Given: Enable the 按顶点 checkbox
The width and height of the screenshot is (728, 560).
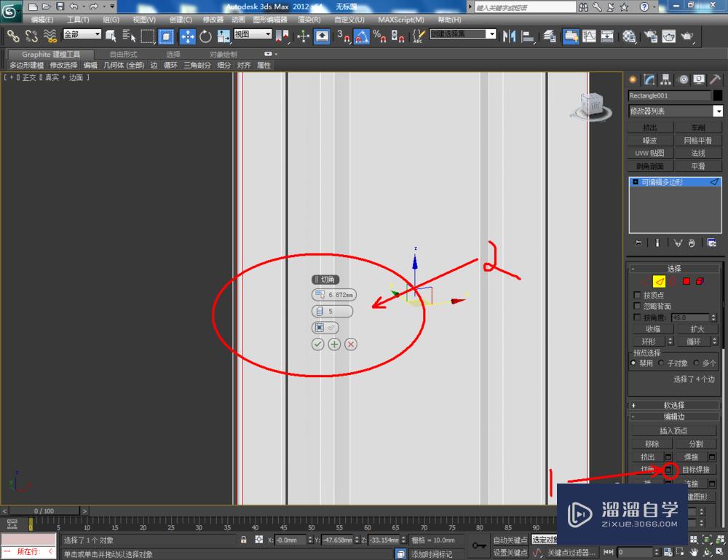Looking at the screenshot, I should (x=638, y=295).
